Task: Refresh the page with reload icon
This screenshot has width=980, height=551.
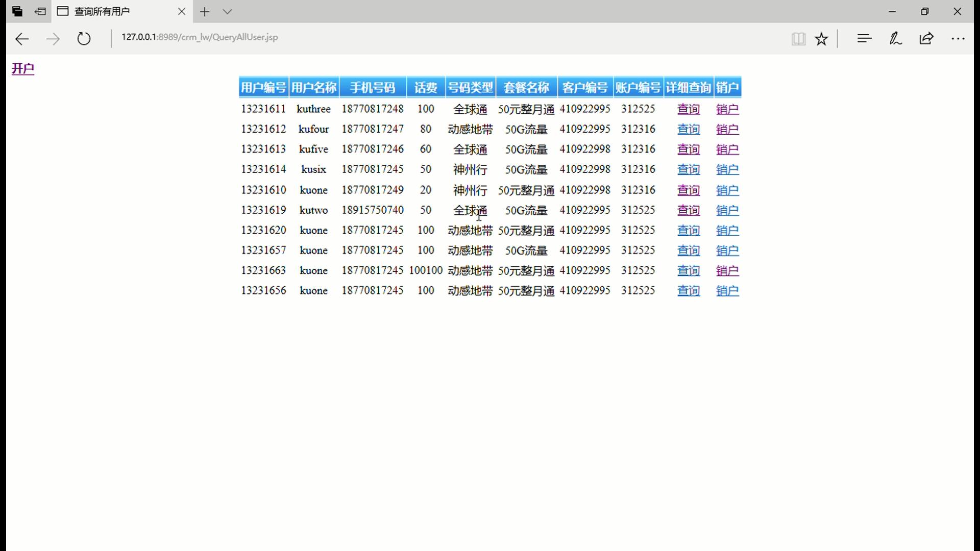Action: (84, 39)
